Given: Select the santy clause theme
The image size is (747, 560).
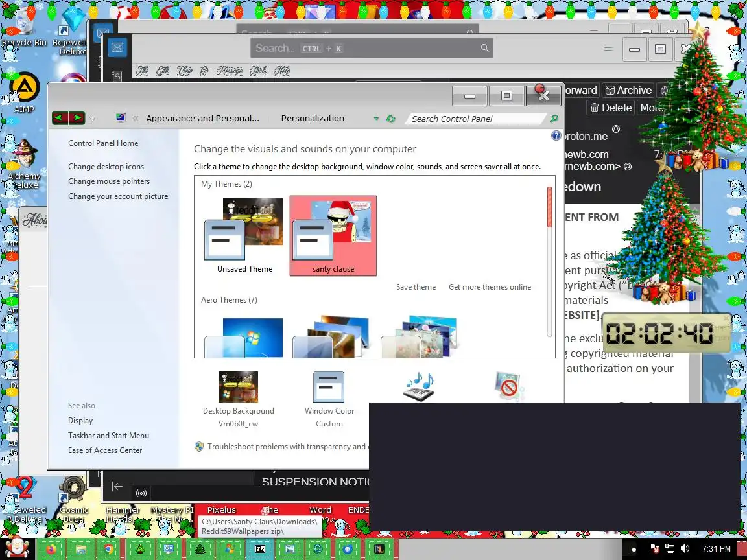Looking at the screenshot, I should tap(333, 236).
